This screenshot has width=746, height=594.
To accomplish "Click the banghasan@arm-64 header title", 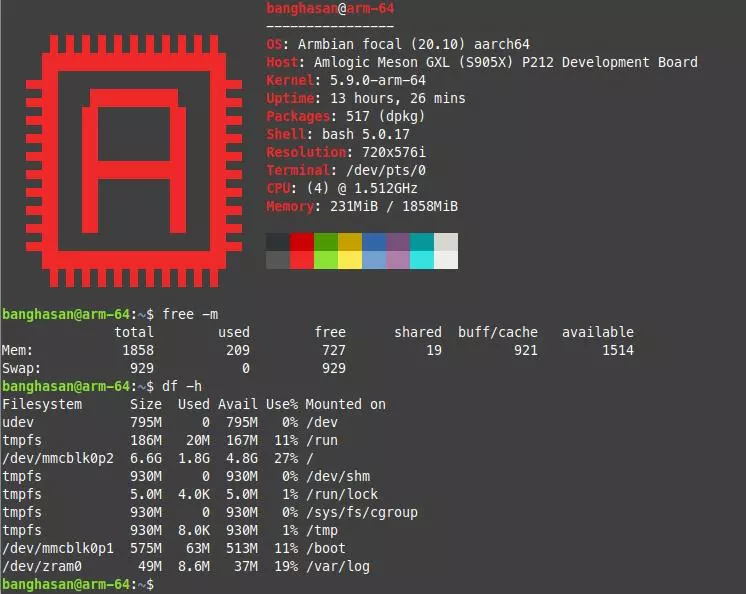I will (x=330, y=8).
